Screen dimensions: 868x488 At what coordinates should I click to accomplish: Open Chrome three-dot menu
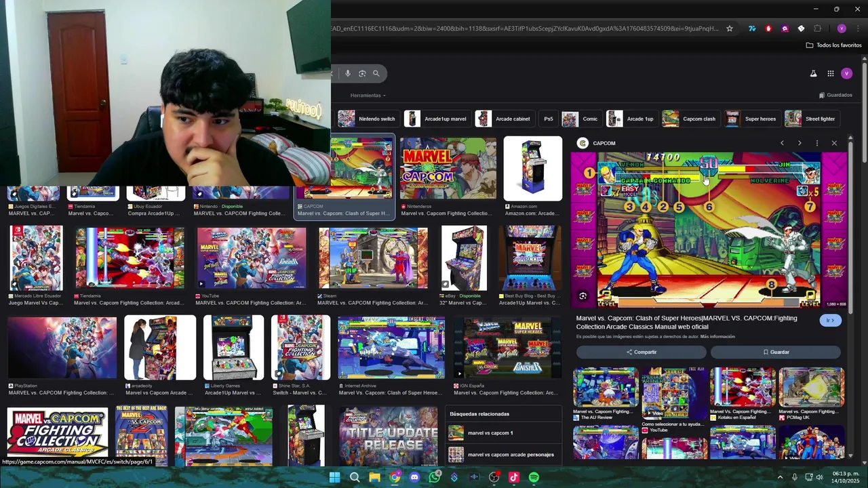(x=856, y=28)
